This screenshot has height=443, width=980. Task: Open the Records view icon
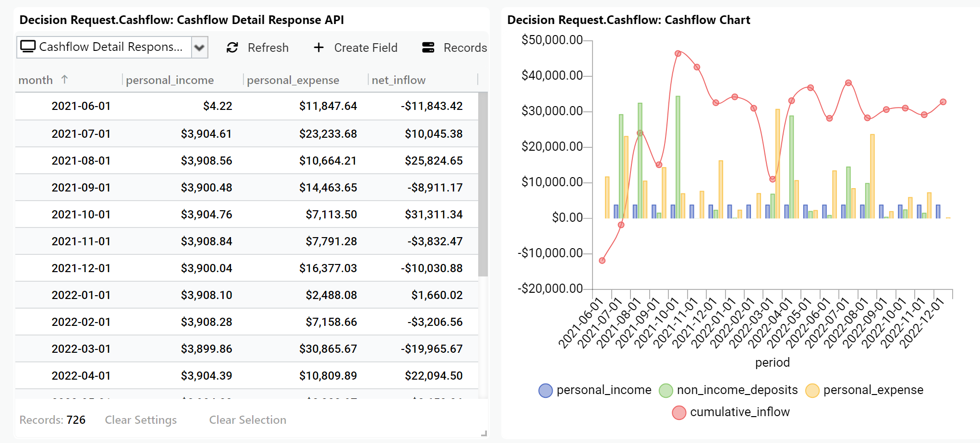pyautogui.click(x=427, y=47)
